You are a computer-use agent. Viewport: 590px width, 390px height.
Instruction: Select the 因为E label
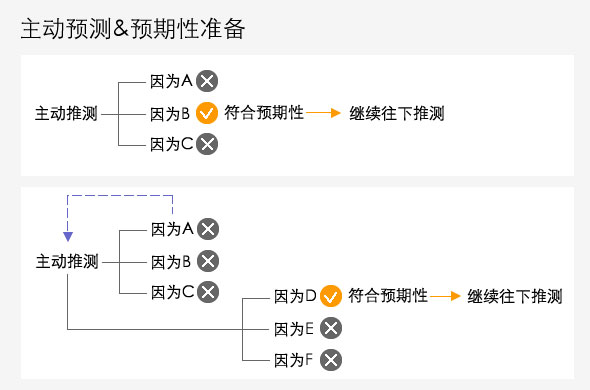point(293,329)
